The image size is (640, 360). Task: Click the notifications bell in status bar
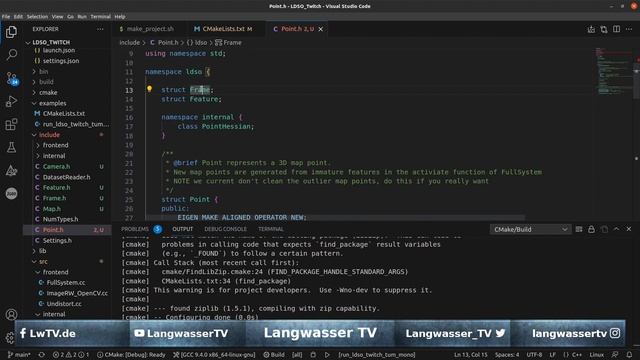coord(629,355)
